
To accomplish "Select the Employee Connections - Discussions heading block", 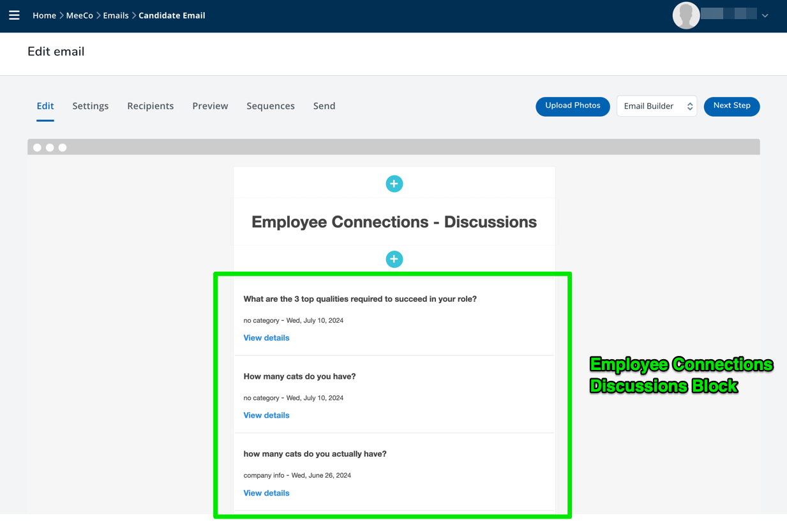I will click(394, 222).
